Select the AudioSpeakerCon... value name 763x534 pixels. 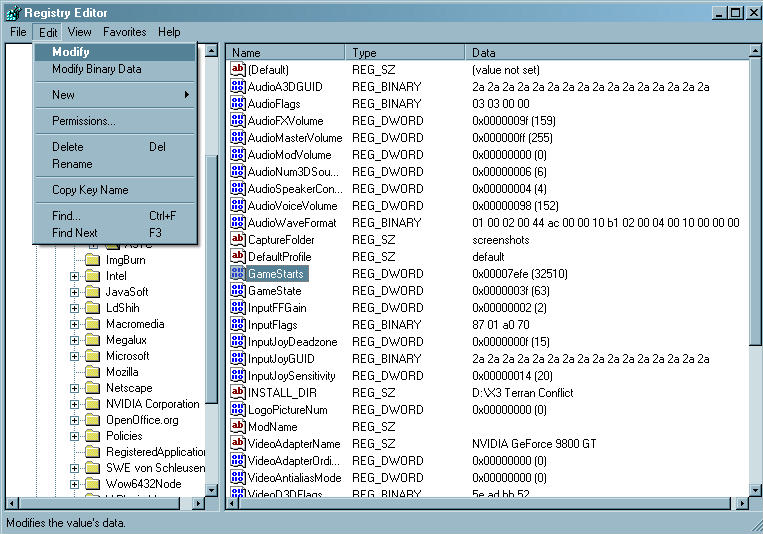click(295, 189)
